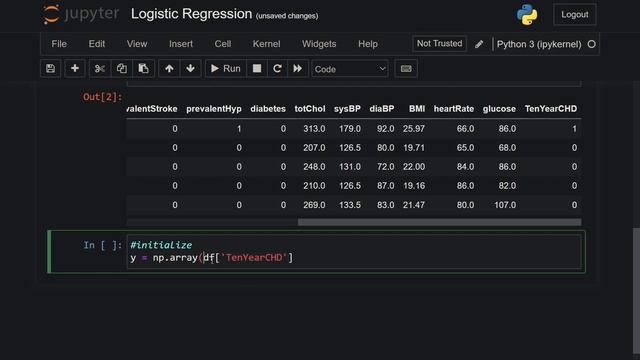Click the totChol column header

click(x=310, y=109)
